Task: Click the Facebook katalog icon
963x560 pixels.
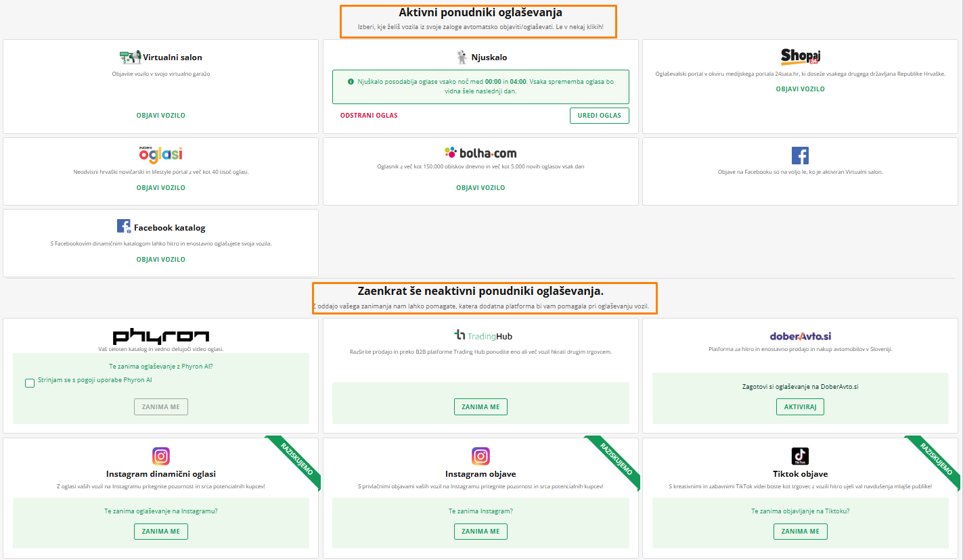Action: click(x=124, y=227)
